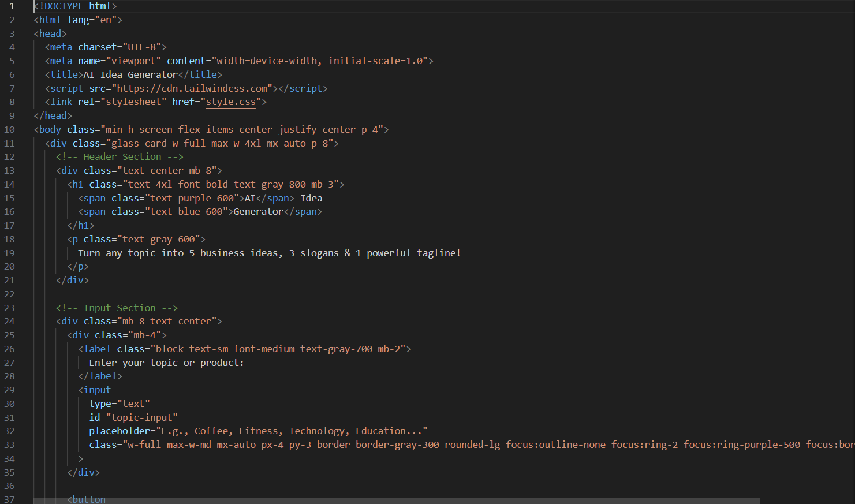Select line number 1 in the gutter

click(12, 6)
